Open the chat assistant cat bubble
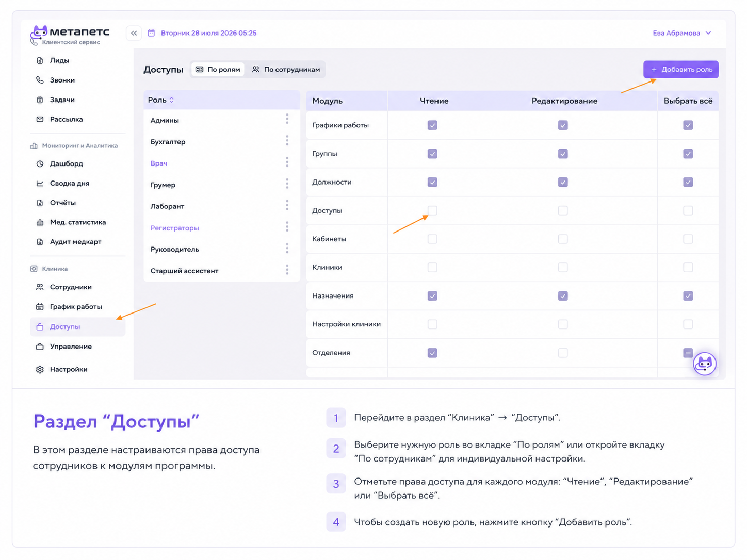This screenshot has width=747, height=560. tap(705, 364)
